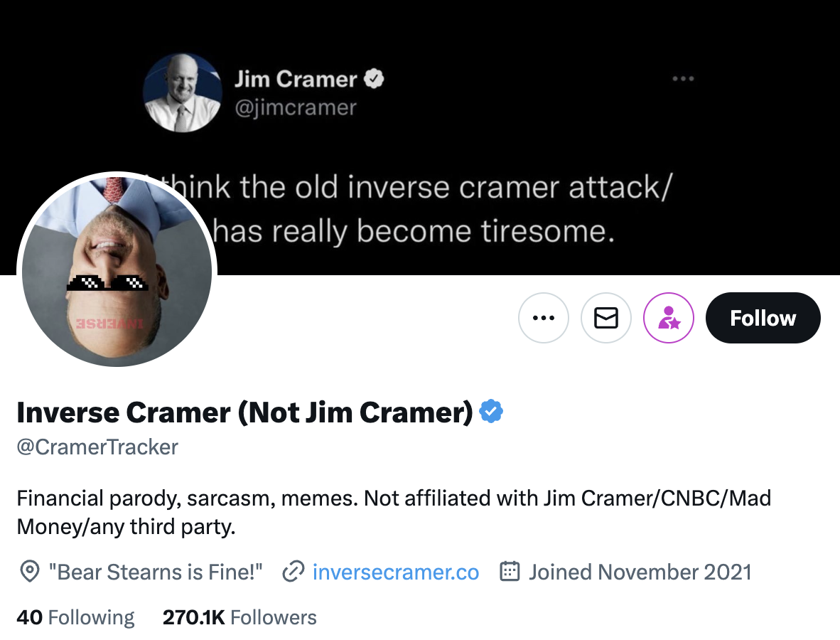Viewport: 840px width, 640px height.
Task: Click the blue verified badge beside Inverse Cramer
Action: (x=491, y=412)
